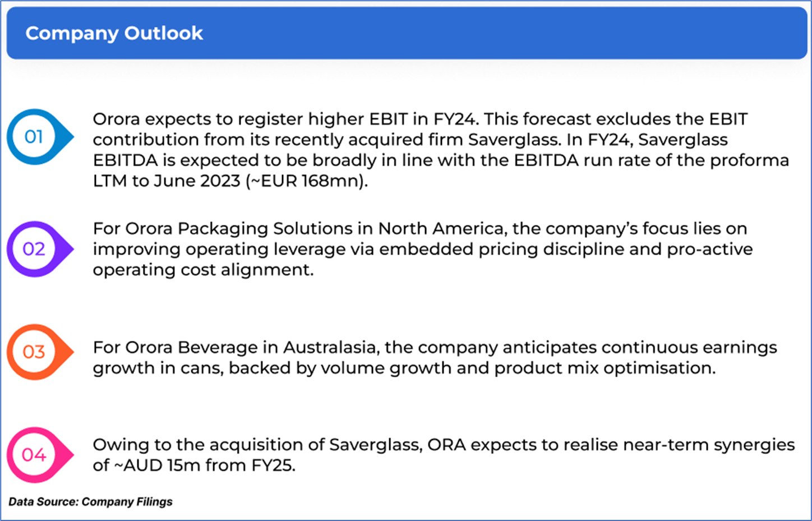Click the purple 02 marker icon
The width and height of the screenshot is (812, 521).
[35, 249]
